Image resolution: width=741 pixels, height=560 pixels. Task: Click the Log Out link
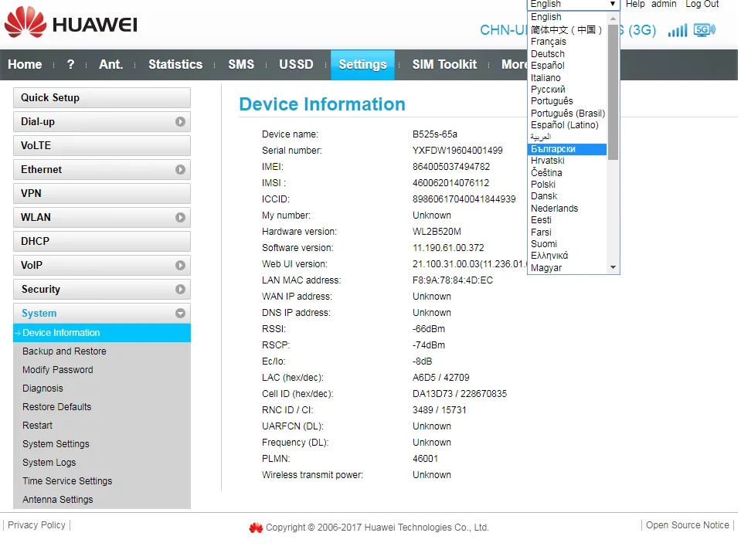(x=702, y=4)
